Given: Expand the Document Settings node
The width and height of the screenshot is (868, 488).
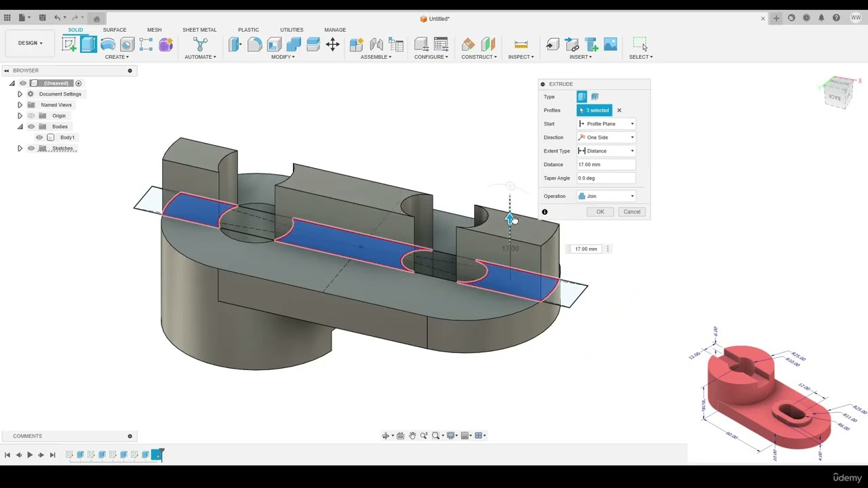Looking at the screenshot, I should click(20, 94).
